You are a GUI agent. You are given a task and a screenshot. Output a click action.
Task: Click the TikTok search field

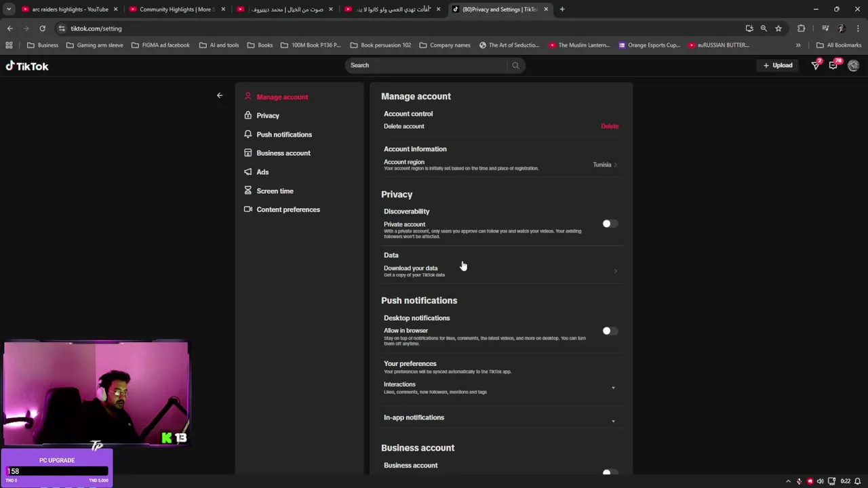pyautogui.click(x=427, y=65)
